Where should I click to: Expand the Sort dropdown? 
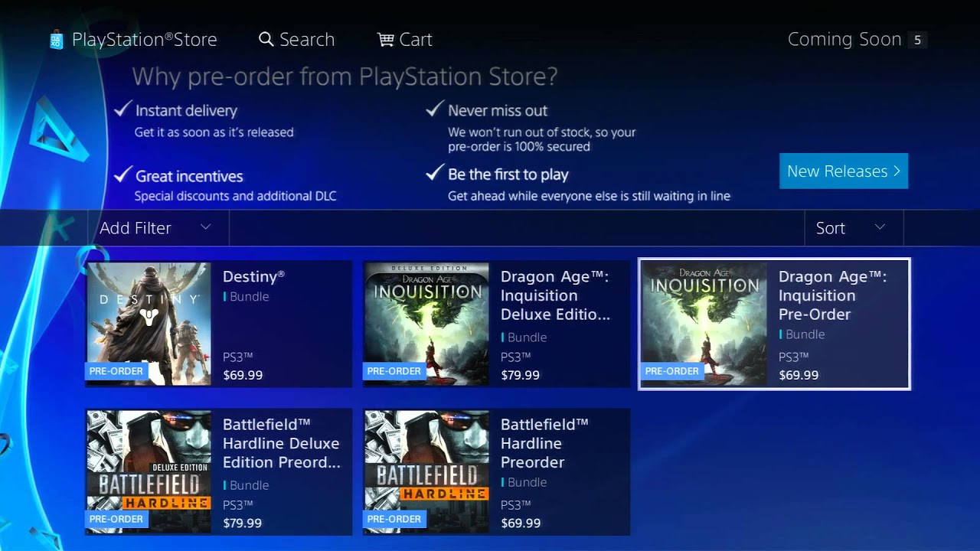coord(854,228)
